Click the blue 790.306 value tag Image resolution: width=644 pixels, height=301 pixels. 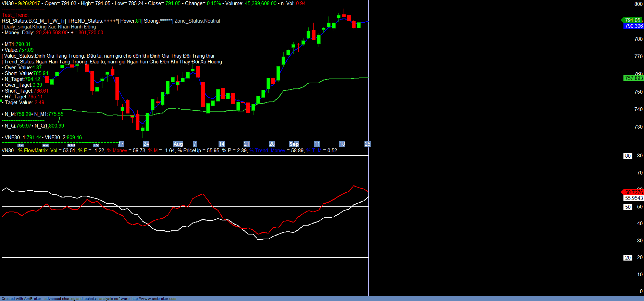pos(634,26)
